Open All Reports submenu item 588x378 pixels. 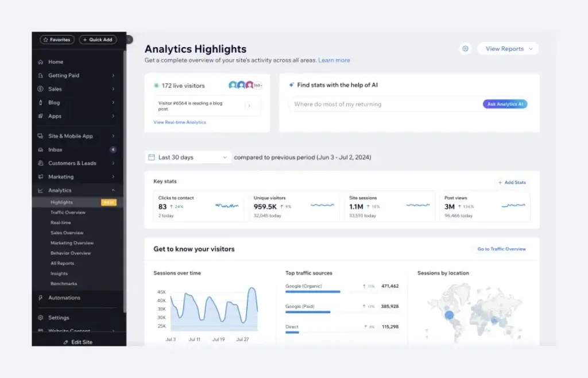click(62, 263)
